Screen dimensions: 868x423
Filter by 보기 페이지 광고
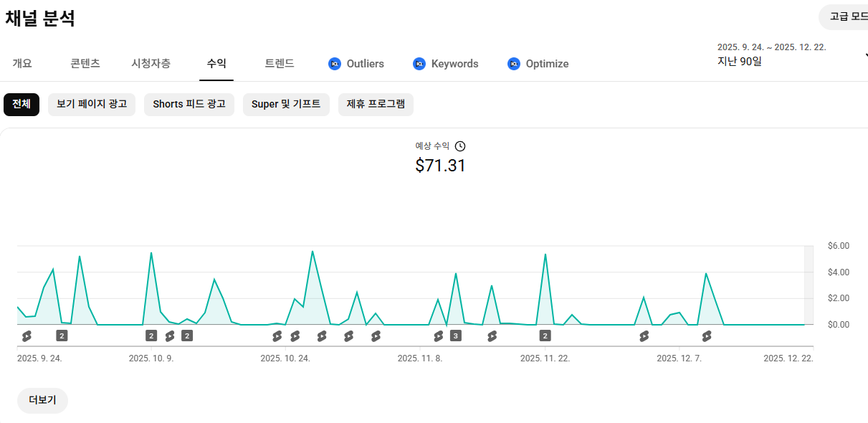pos(92,104)
